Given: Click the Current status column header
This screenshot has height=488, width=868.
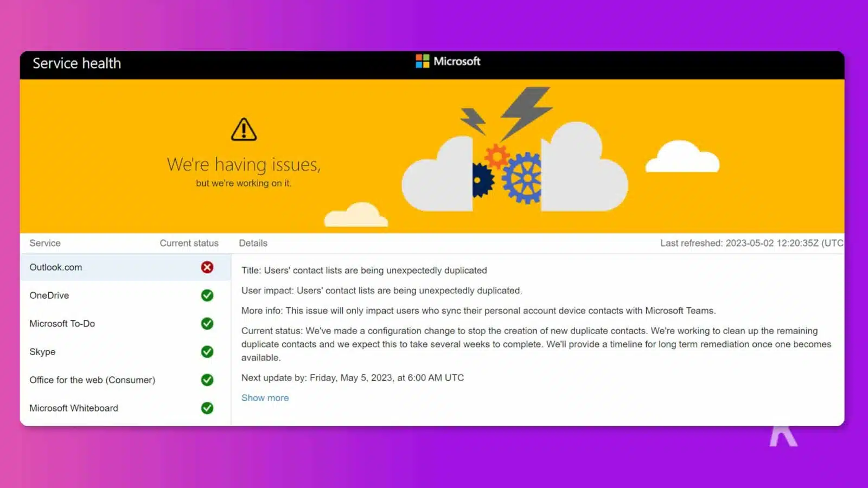Looking at the screenshot, I should tap(189, 243).
